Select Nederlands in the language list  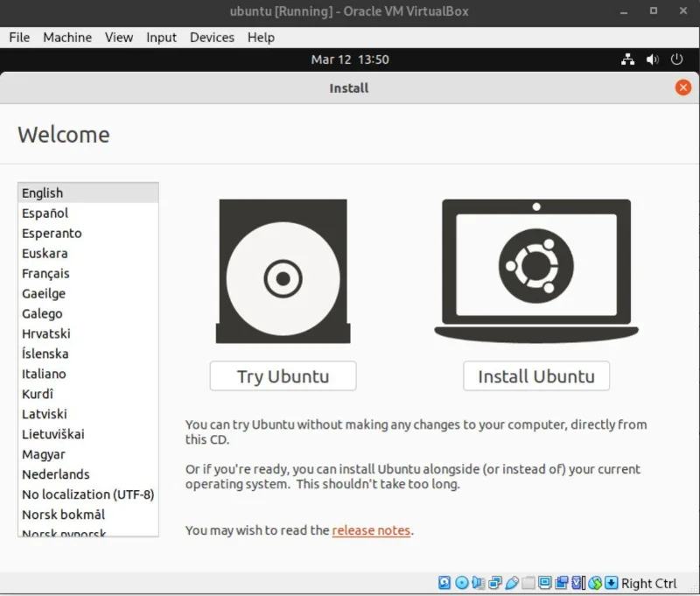(88, 474)
